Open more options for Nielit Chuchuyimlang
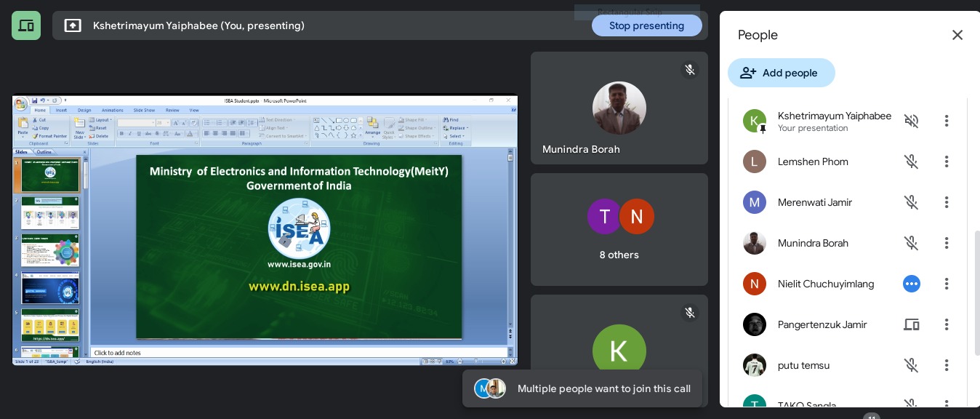Viewport: 980px width, 419px height. 946,284
